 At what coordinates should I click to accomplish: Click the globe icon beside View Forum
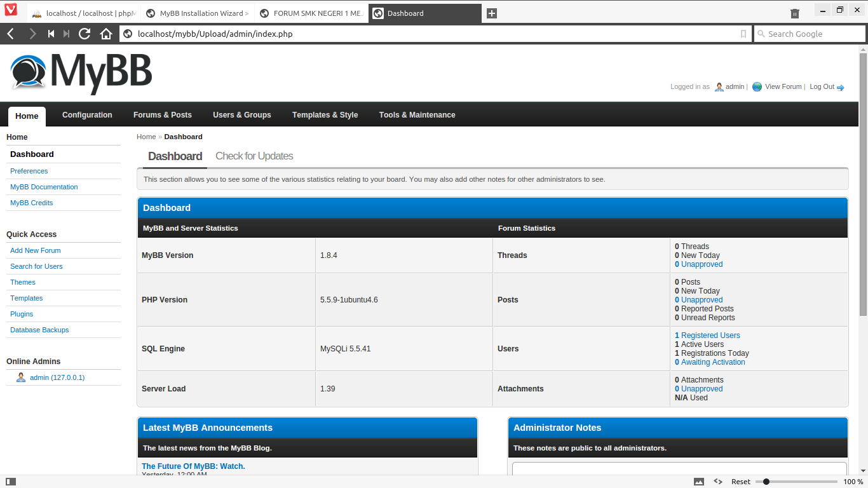click(x=756, y=86)
